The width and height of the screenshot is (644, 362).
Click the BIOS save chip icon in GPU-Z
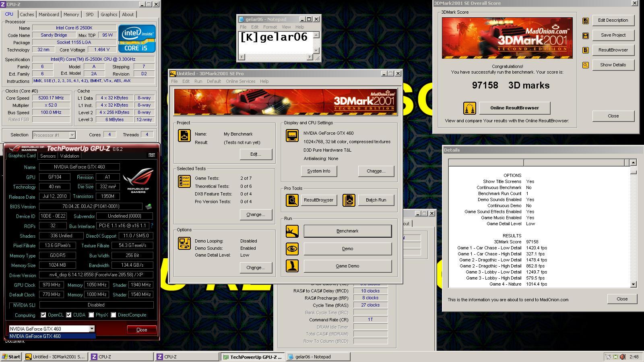149,206
